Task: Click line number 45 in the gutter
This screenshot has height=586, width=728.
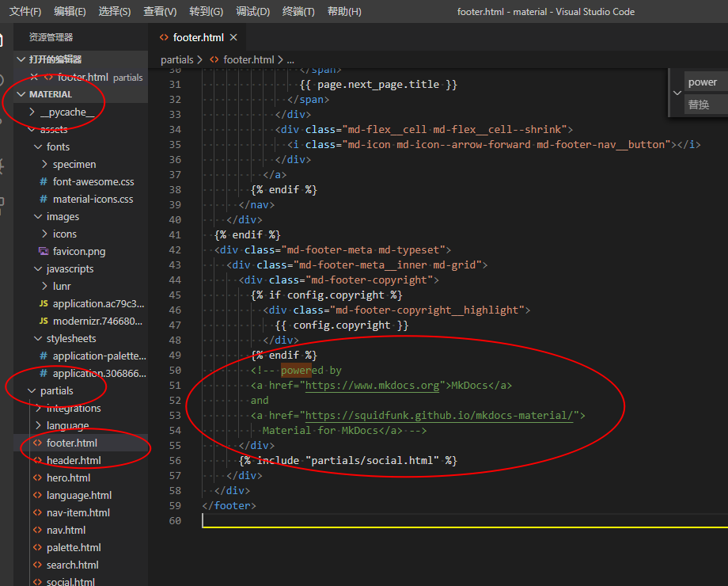Action: [x=175, y=295]
